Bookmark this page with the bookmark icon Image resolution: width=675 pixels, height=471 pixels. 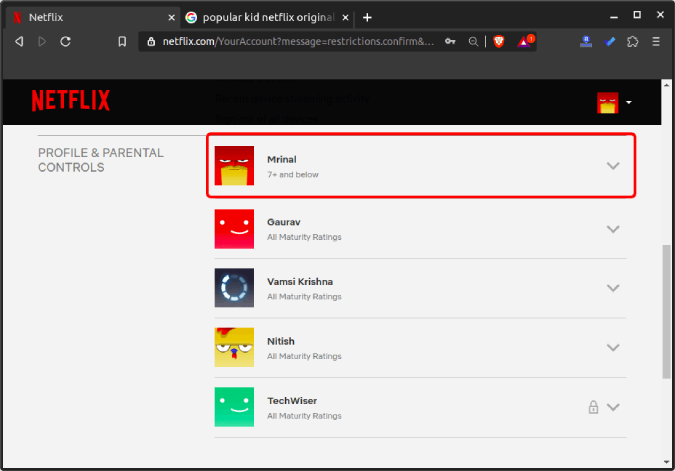pos(122,42)
